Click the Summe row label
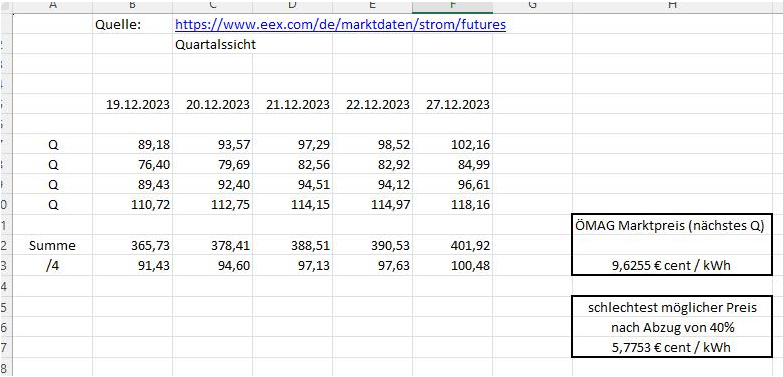 click(52, 246)
